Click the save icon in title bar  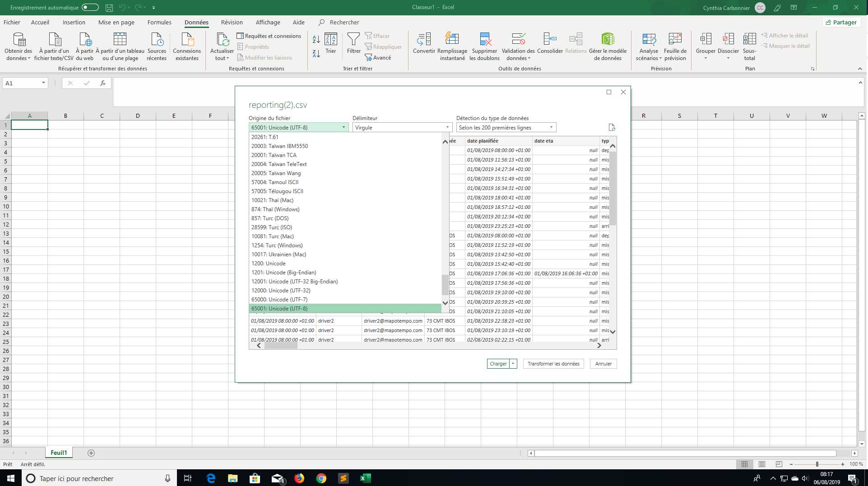pyautogui.click(x=109, y=8)
